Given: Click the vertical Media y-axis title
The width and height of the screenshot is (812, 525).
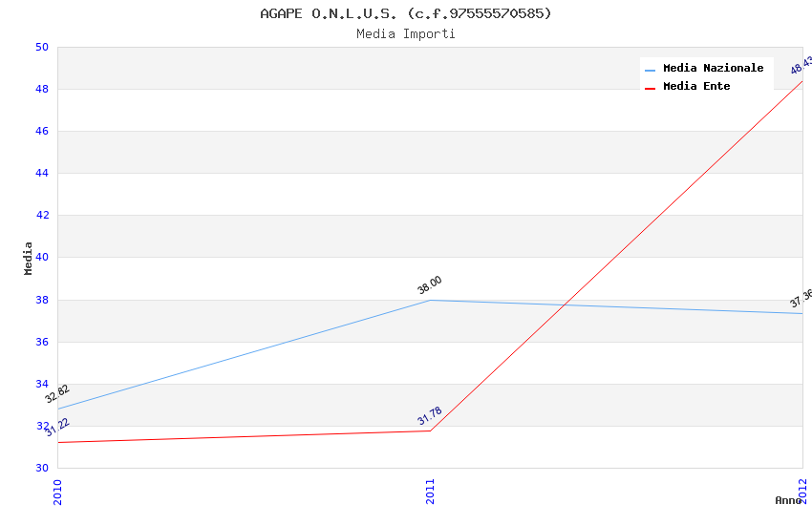Looking at the screenshot, I should pyautogui.click(x=29, y=258).
